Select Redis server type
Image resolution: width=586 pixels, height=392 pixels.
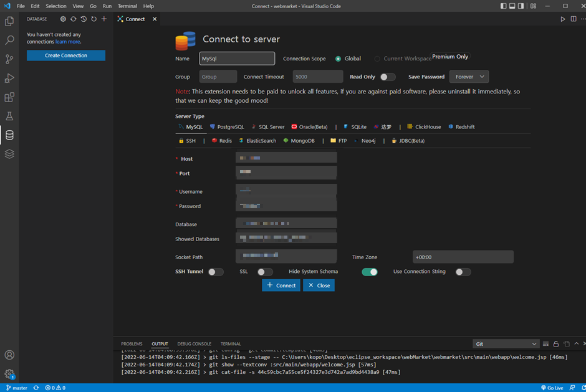[x=221, y=141]
